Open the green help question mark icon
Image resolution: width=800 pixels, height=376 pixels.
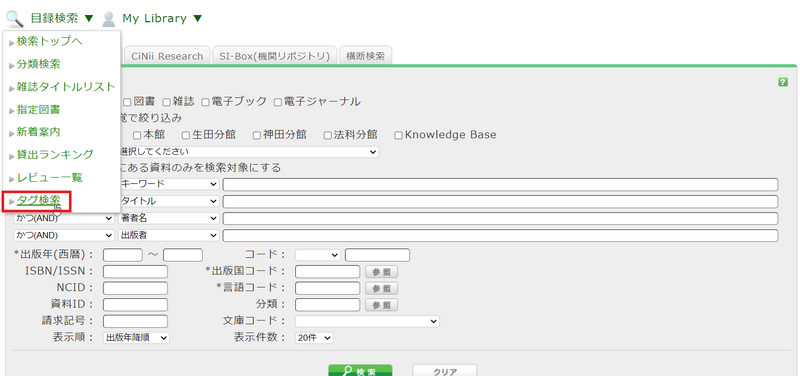[x=783, y=82]
